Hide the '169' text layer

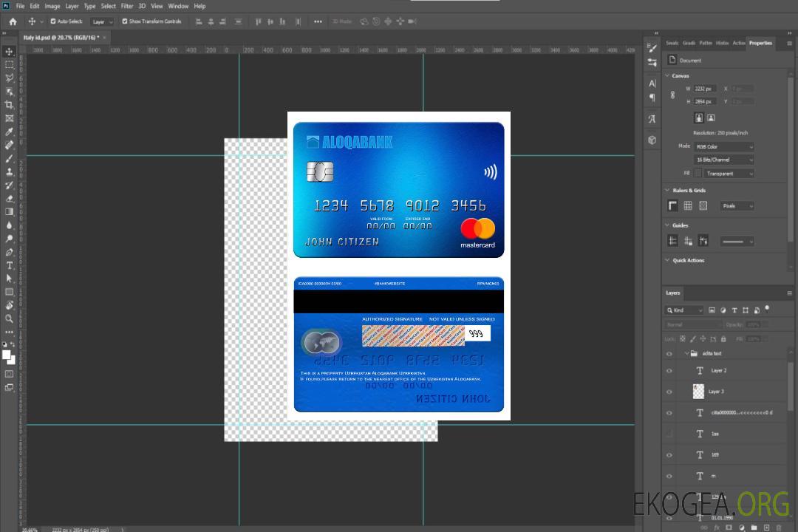[x=669, y=455]
